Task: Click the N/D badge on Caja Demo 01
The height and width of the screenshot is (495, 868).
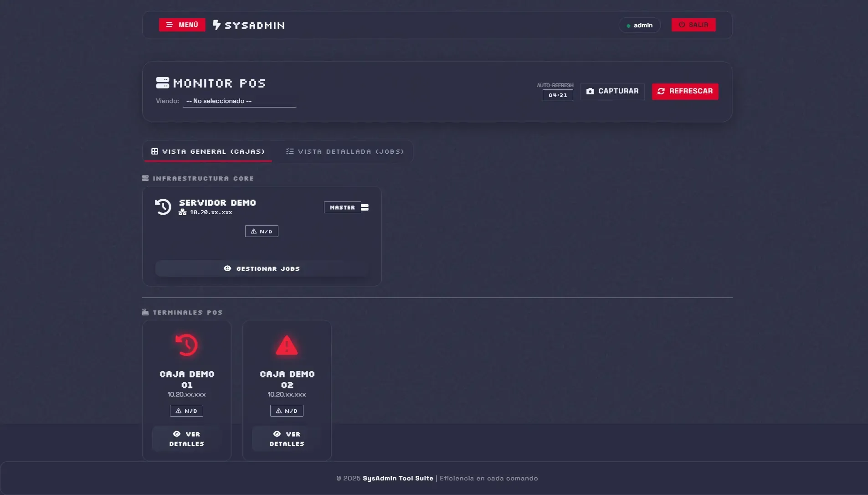Action: coord(186,411)
